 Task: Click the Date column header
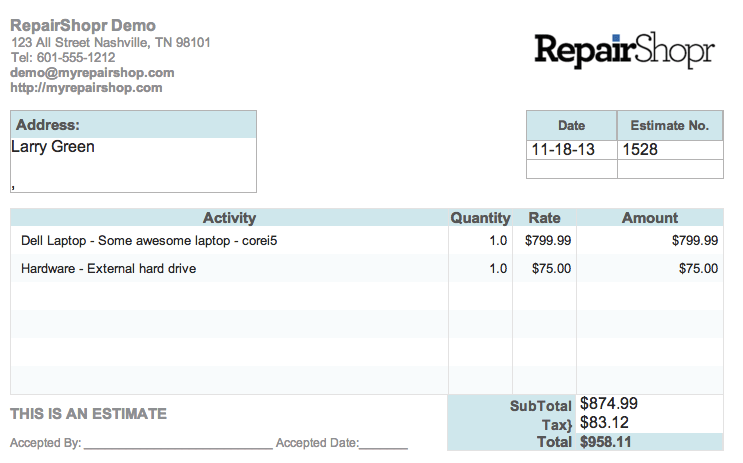(571, 126)
